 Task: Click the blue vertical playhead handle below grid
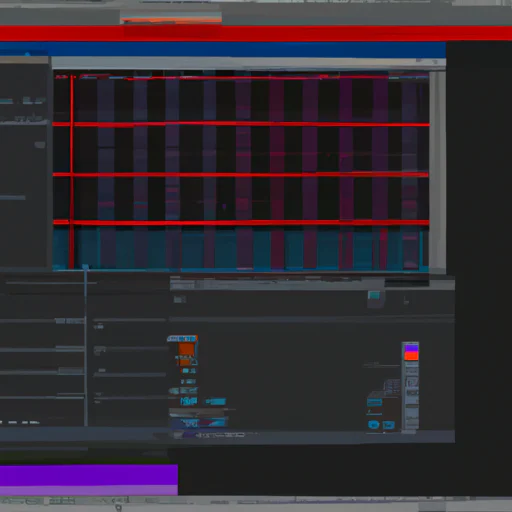point(86,267)
